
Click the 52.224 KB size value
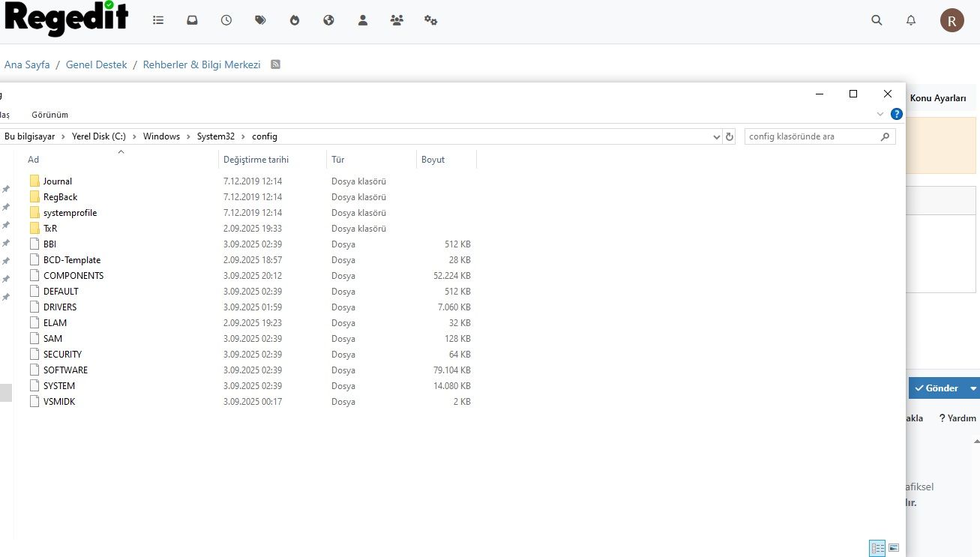point(451,275)
